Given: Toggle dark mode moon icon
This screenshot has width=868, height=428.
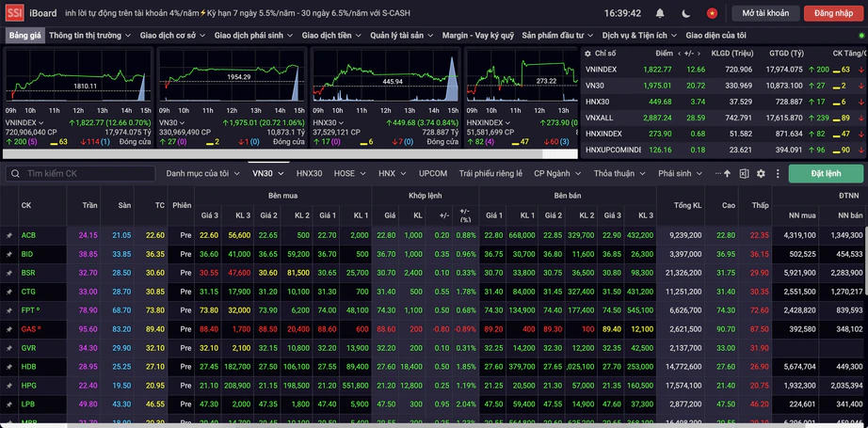Looking at the screenshot, I should coord(686,13).
